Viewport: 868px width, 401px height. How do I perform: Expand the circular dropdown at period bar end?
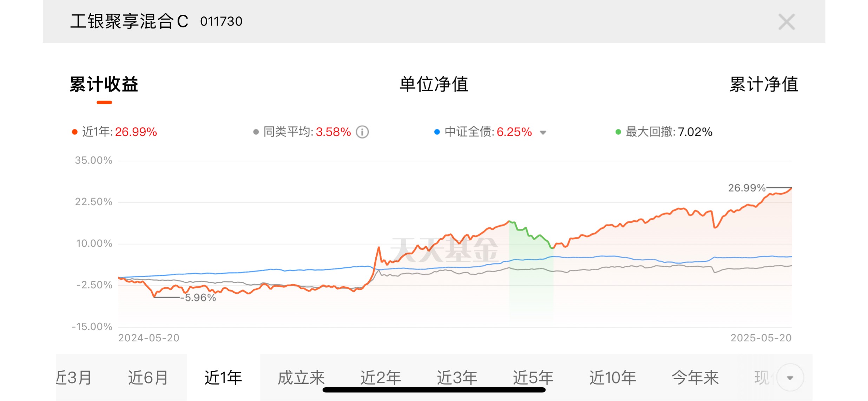pyautogui.click(x=790, y=378)
